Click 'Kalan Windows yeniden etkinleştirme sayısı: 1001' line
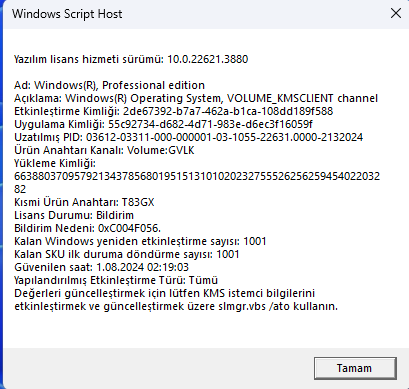 click(x=140, y=241)
